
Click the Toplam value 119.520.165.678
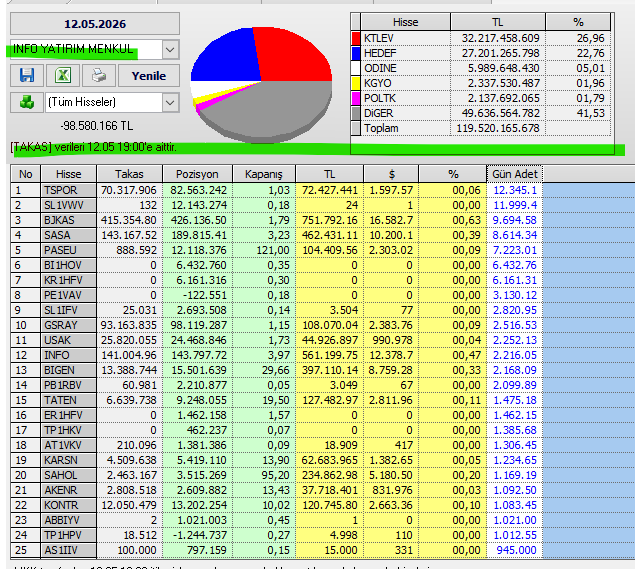point(498,128)
